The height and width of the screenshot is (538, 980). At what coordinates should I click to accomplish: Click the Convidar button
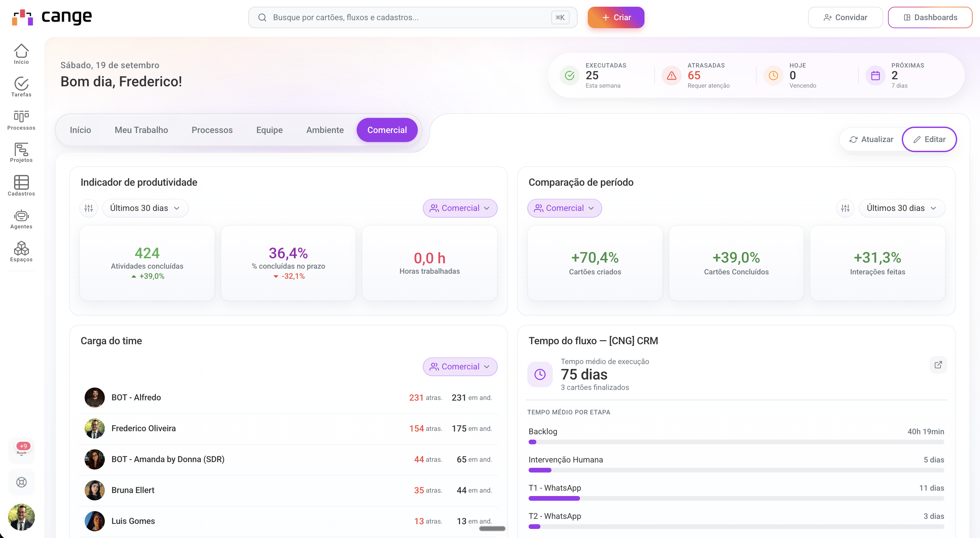845,17
